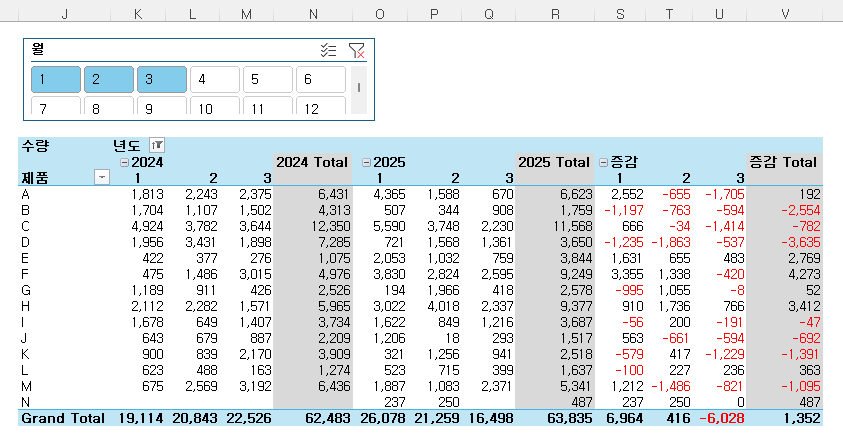Toggle slicer month 3 button
The height and width of the screenshot is (434, 843).
point(162,80)
